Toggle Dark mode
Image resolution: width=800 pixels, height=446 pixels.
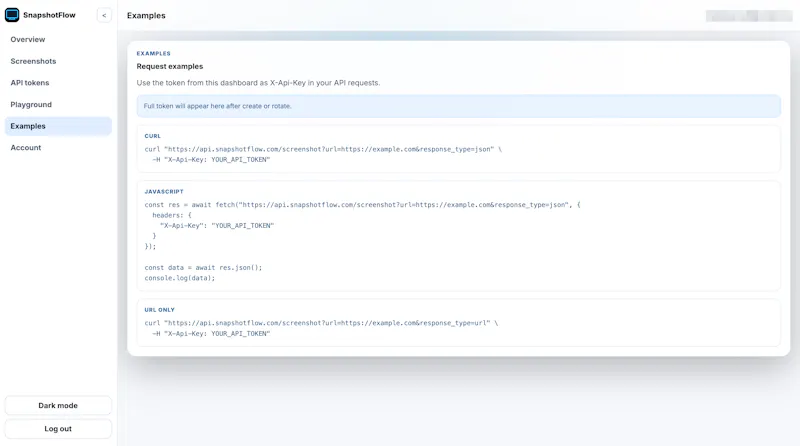point(58,406)
